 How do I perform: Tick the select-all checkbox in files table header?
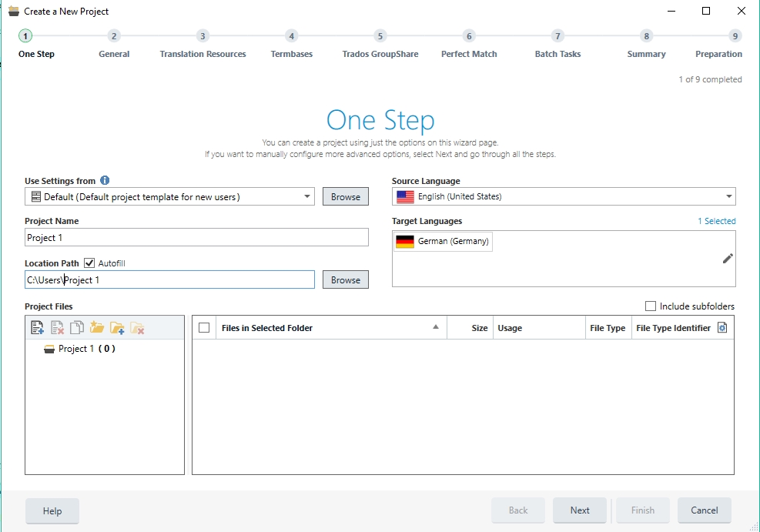coord(204,328)
